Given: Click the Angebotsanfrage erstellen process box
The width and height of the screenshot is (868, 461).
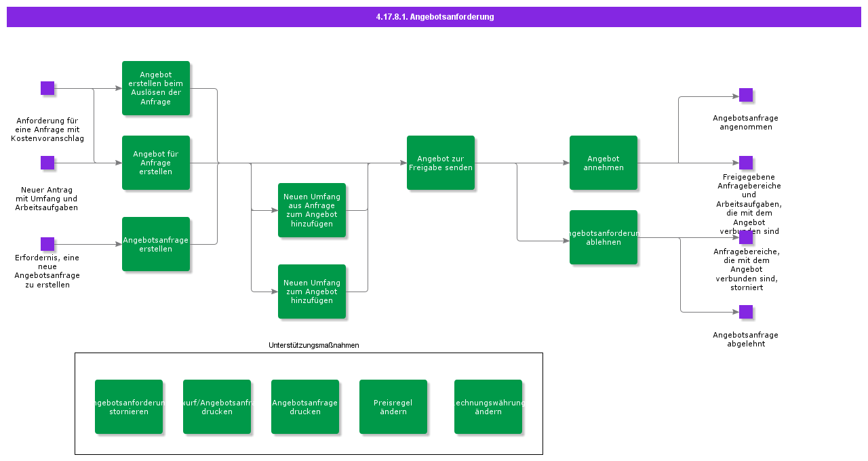Looking at the screenshot, I should (x=156, y=244).
